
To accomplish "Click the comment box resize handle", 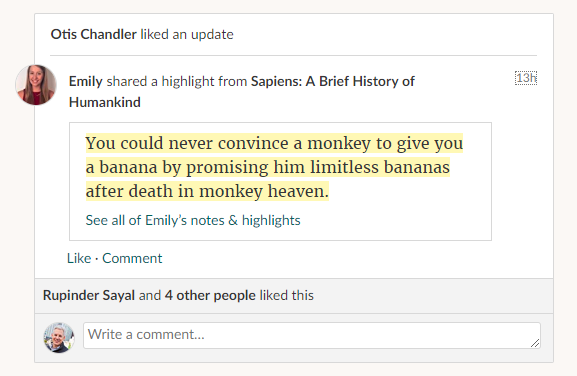I will (535, 343).
